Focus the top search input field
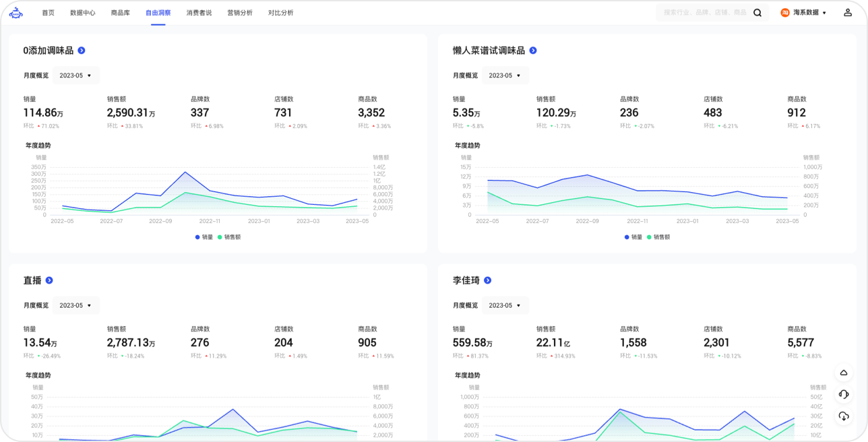Viewport: 868px width, 442px height. pyautogui.click(x=704, y=13)
